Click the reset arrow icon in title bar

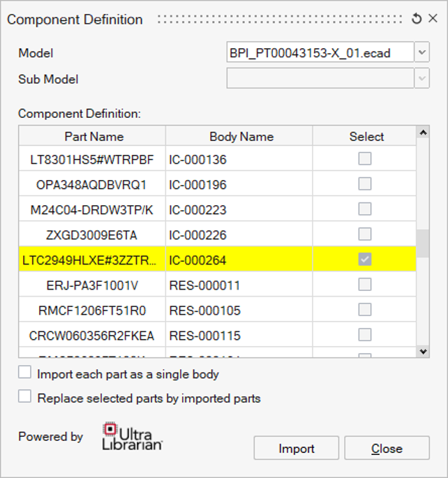point(417,20)
